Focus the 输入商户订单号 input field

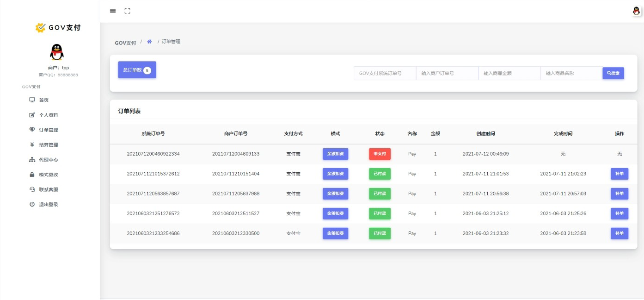[x=447, y=73]
